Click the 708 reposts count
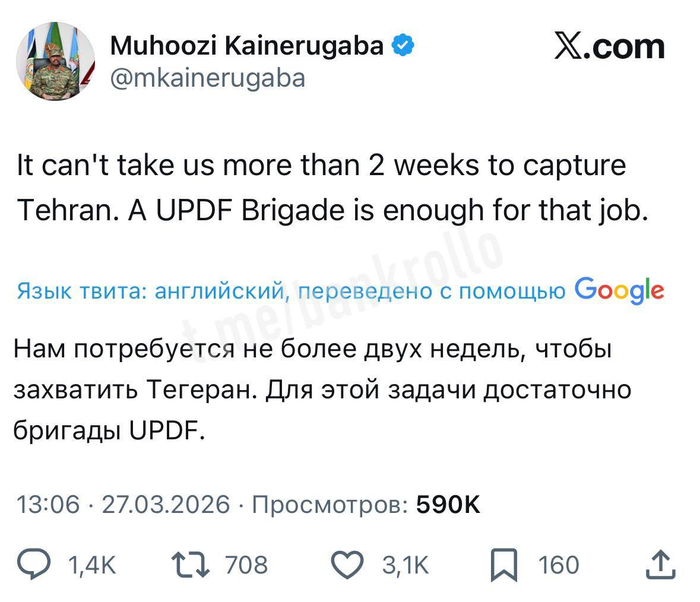 click(x=246, y=565)
